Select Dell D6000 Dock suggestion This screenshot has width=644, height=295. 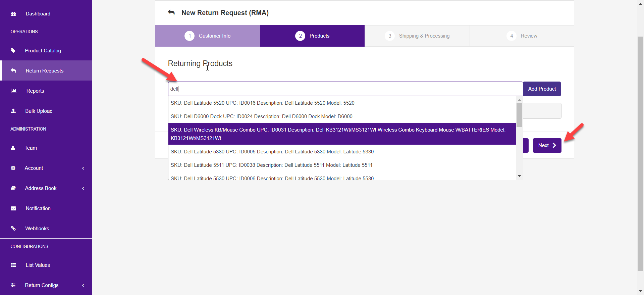tap(342, 116)
